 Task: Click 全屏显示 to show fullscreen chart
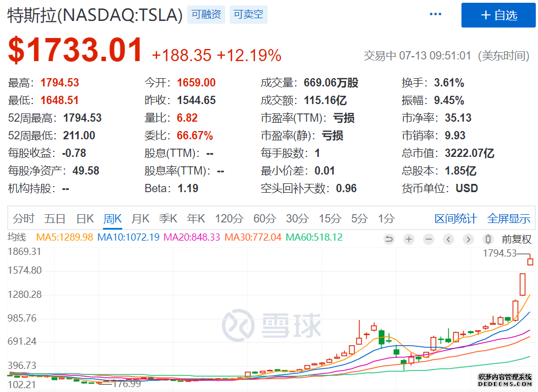click(x=508, y=219)
